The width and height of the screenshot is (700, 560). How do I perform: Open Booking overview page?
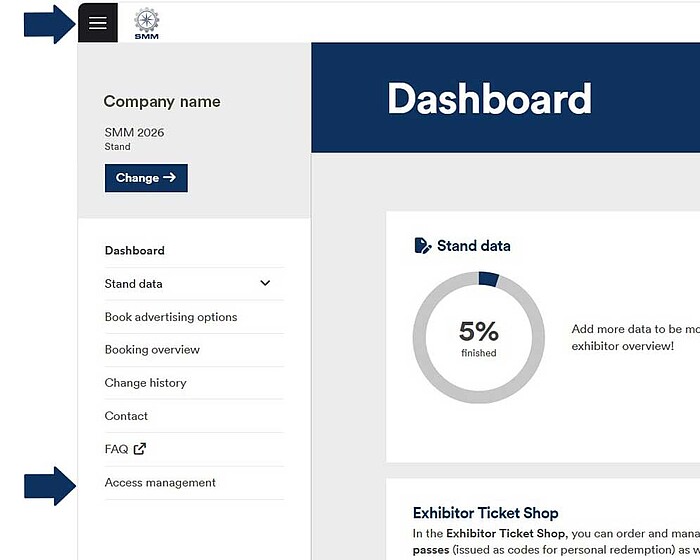[152, 350]
